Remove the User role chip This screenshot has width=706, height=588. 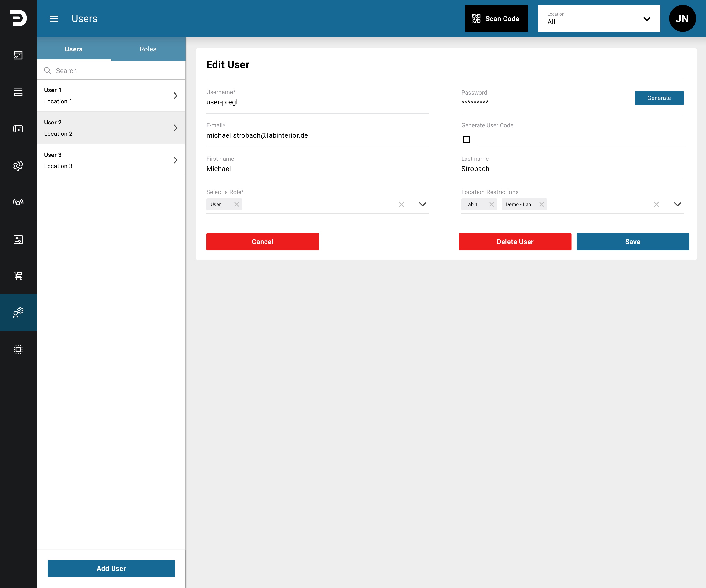coord(237,204)
